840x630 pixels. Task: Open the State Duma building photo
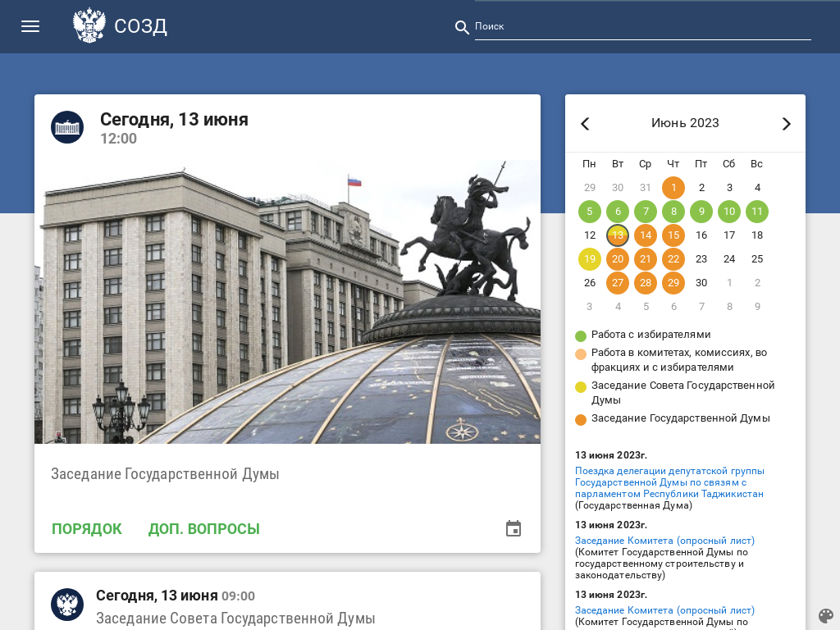coord(288,301)
